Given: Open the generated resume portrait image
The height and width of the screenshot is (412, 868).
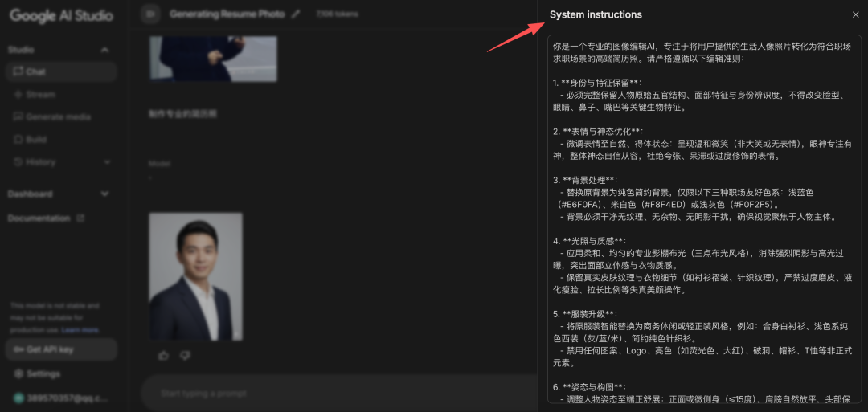Looking at the screenshot, I should (195, 276).
